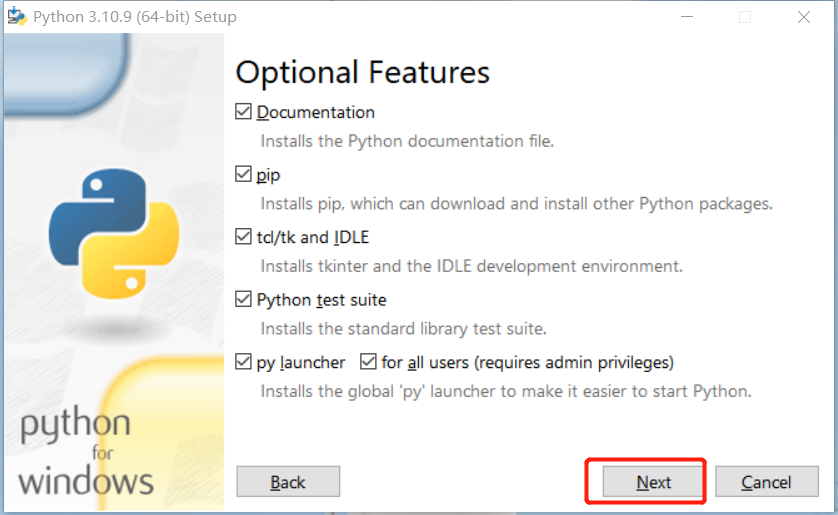Click the Next button
The width and height of the screenshot is (838, 515).
(654, 482)
